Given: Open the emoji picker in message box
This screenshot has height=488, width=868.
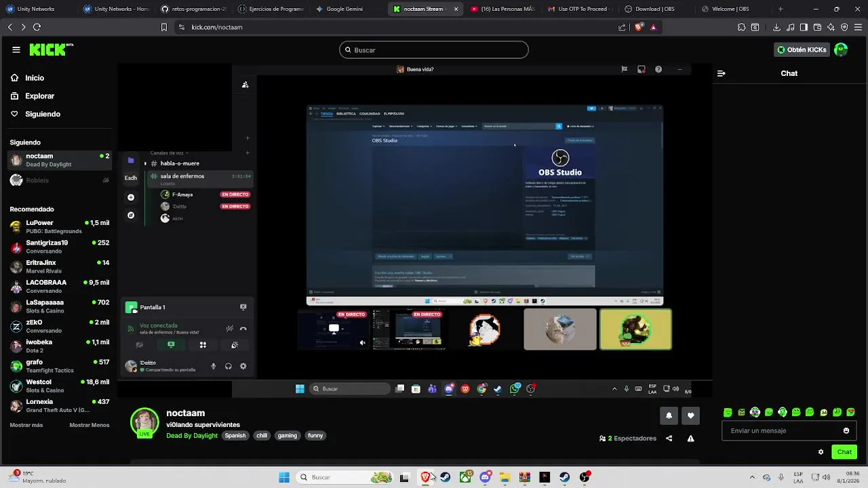Looking at the screenshot, I should coord(846,430).
